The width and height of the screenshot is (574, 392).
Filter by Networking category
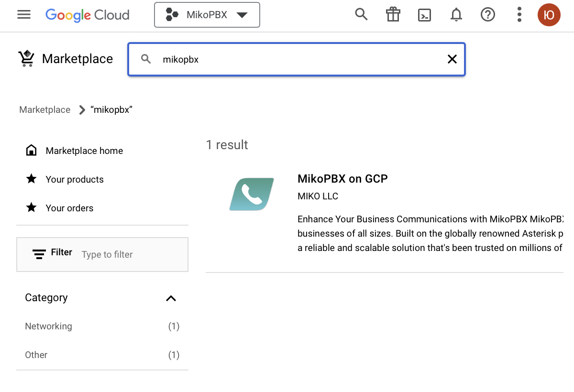[49, 327]
